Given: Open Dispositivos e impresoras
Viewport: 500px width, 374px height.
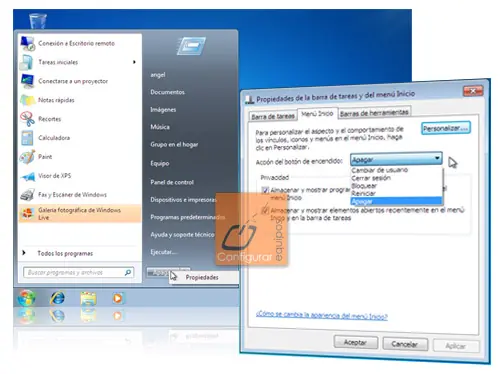Looking at the screenshot, I should pyautogui.click(x=183, y=200).
